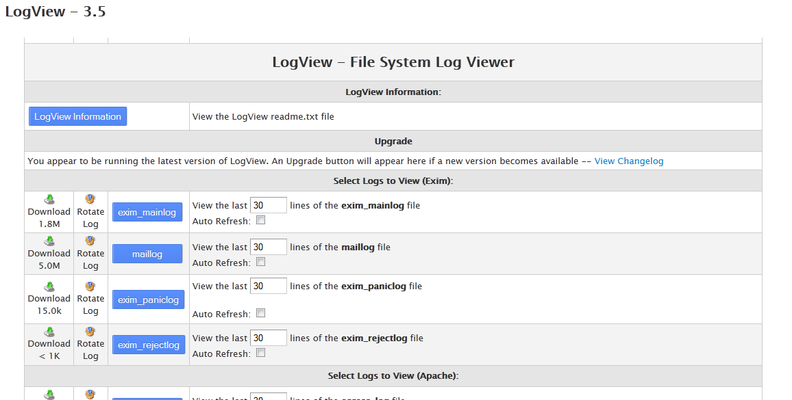Image resolution: width=792 pixels, height=400 pixels.
Task: Open the exim_paniclog log button
Action: (147, 300)
